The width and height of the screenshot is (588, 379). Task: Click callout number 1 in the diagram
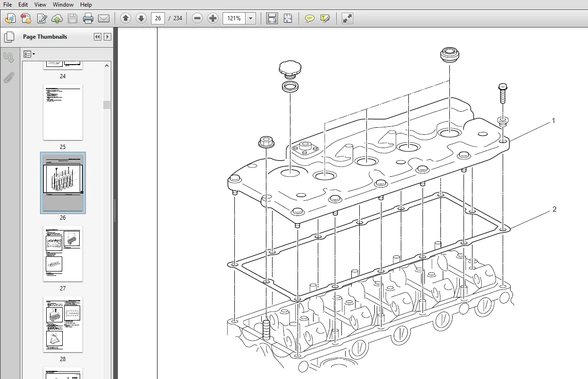[x=554, y=121]
